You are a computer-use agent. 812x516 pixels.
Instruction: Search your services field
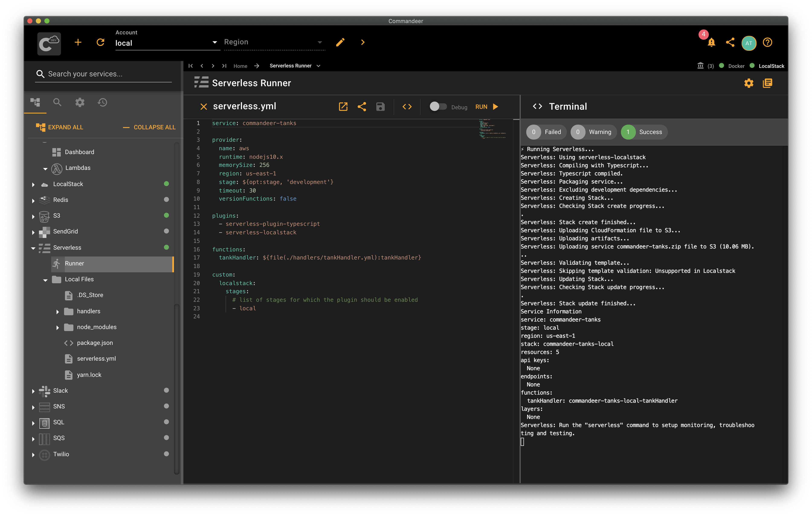point(103,74)
